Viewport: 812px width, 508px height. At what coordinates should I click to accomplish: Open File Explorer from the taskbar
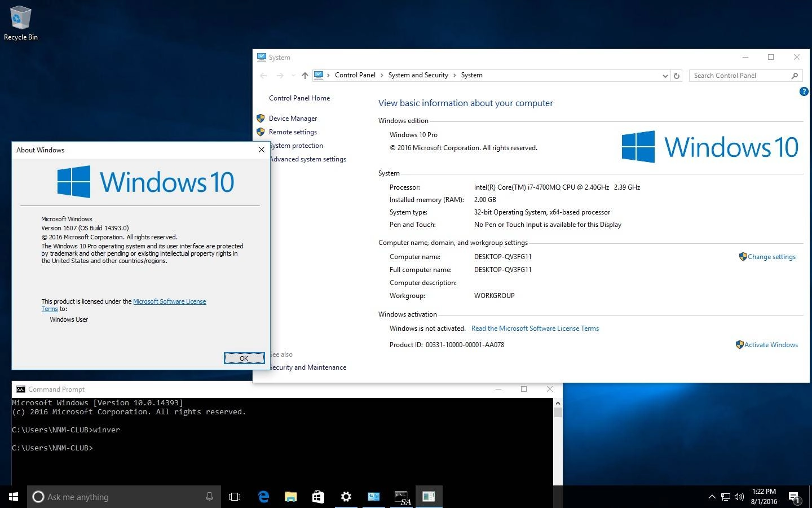(x=291, y=497)
